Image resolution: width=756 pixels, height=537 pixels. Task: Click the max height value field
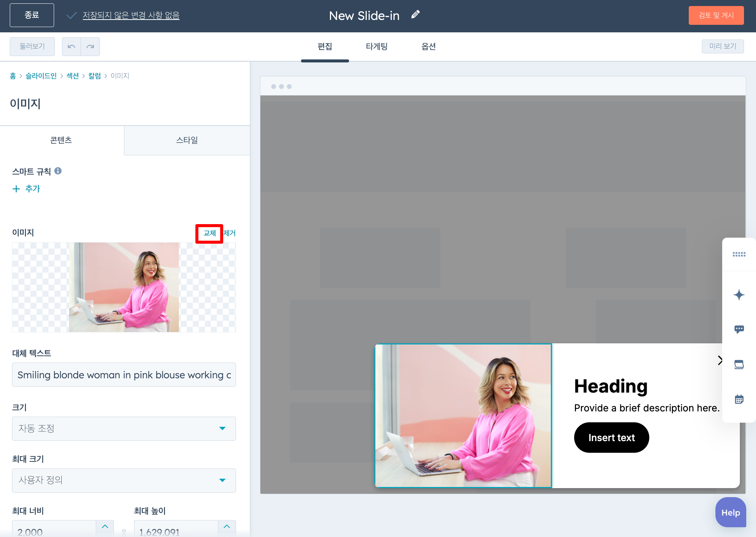tap(176, 528)
